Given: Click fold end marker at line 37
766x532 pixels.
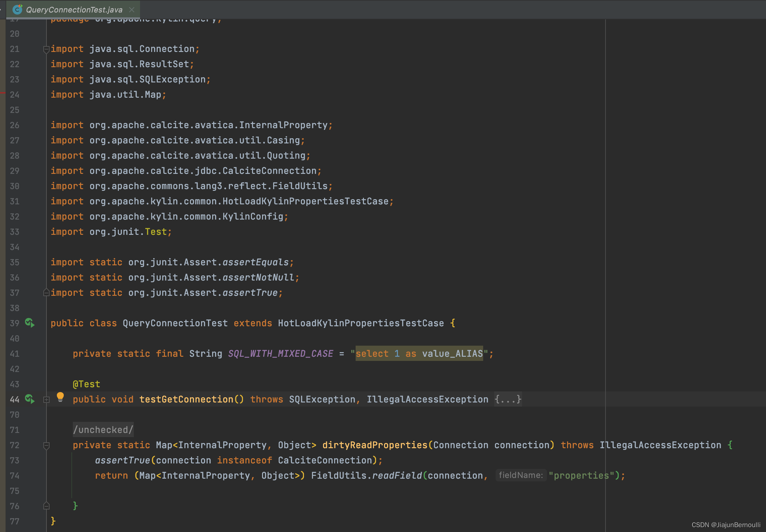Looking at the screenshot, I should (x=46, y=293).
